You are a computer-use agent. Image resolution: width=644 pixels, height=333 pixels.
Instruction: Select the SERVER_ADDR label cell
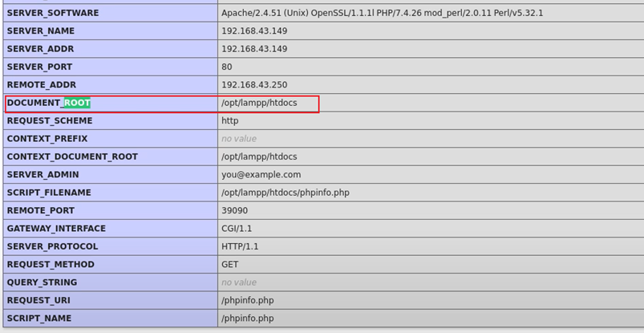tap(111, 49)
